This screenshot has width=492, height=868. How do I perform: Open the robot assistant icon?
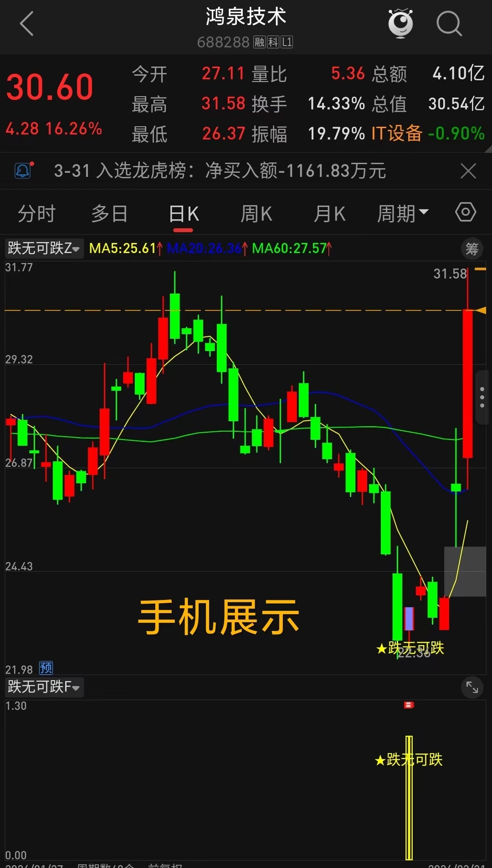[x=400, y=23]
